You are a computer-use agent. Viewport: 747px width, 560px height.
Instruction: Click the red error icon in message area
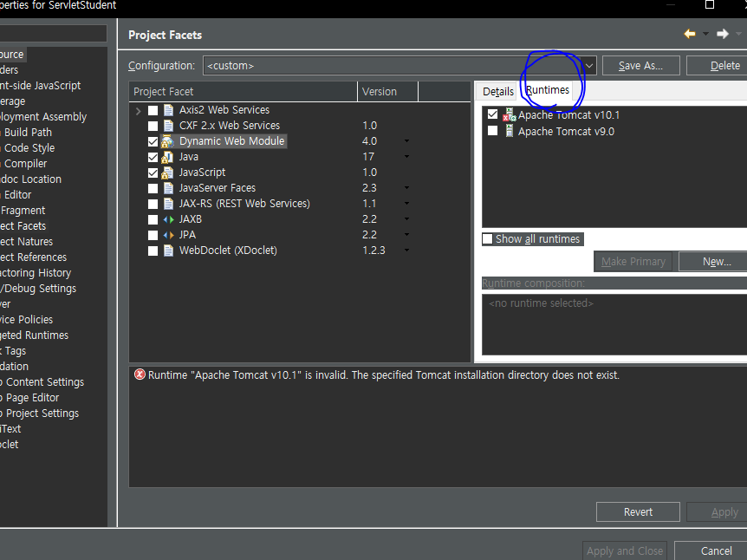click(140, 374)
